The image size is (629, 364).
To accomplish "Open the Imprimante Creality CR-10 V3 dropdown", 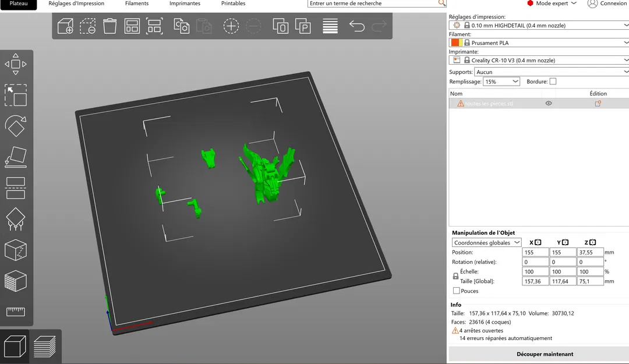I will point(539,60).
